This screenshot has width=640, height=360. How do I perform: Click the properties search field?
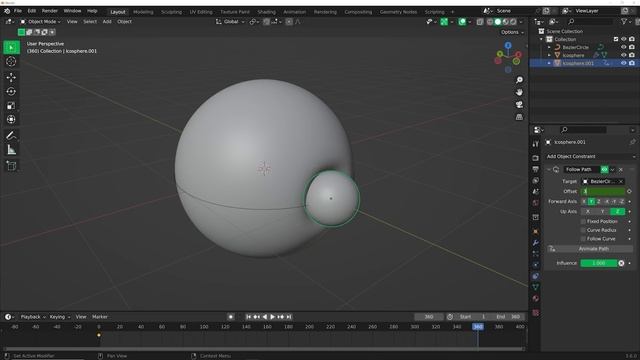tap(583, 130)
